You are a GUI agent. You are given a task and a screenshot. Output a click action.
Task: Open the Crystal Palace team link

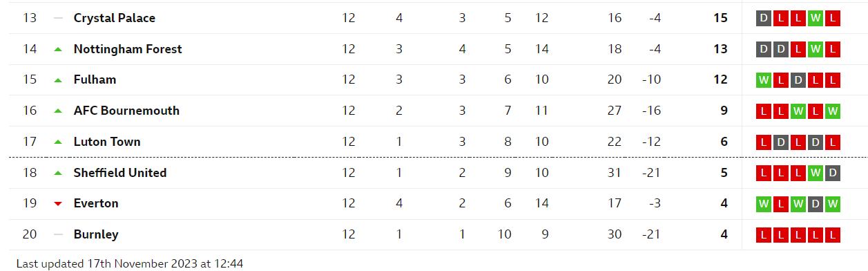point(115,18)
